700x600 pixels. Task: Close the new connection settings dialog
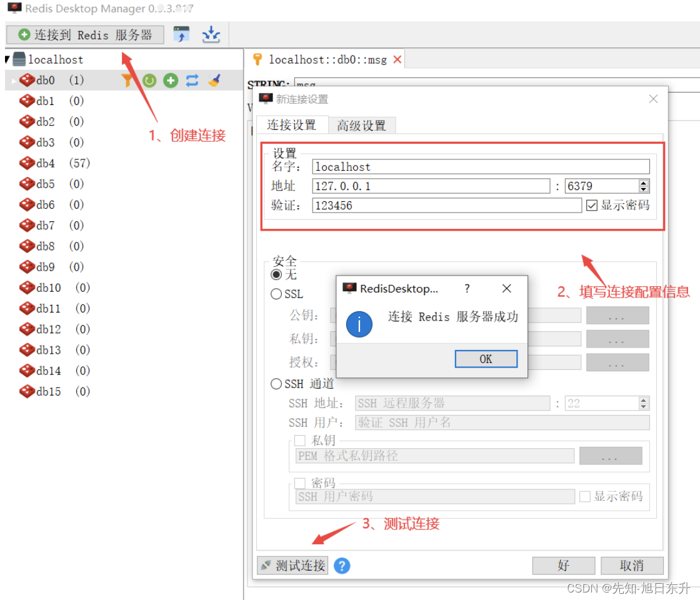tap(653, 99)
